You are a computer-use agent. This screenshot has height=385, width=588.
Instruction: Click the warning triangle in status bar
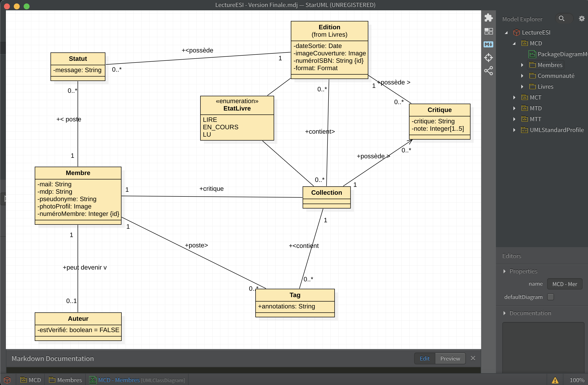[555, 380]
